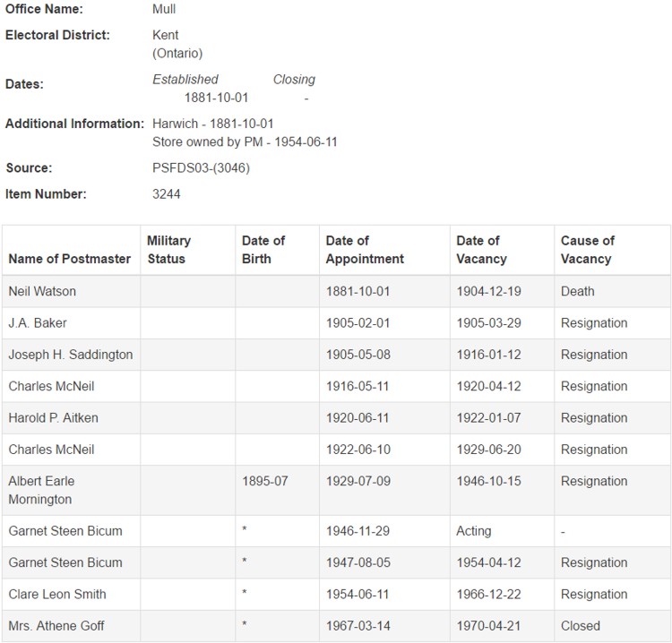Click the office name value 'Mull'
The width and height of the screenshot is (672, 643).
tap(164, 9)
